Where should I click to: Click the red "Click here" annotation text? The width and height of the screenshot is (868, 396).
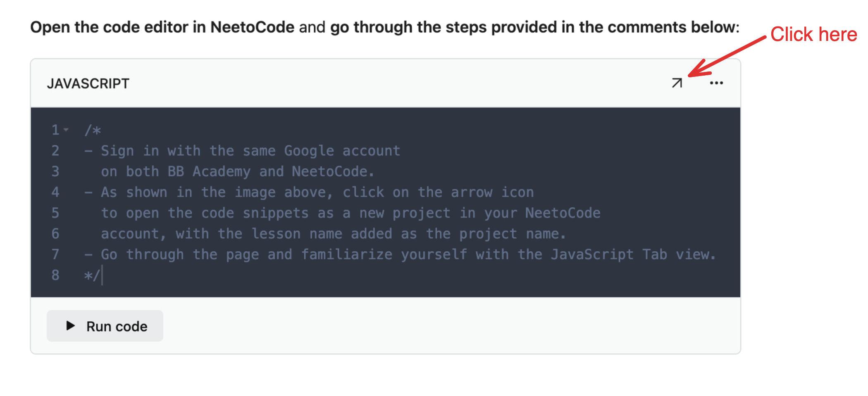(x=813, y=34)
